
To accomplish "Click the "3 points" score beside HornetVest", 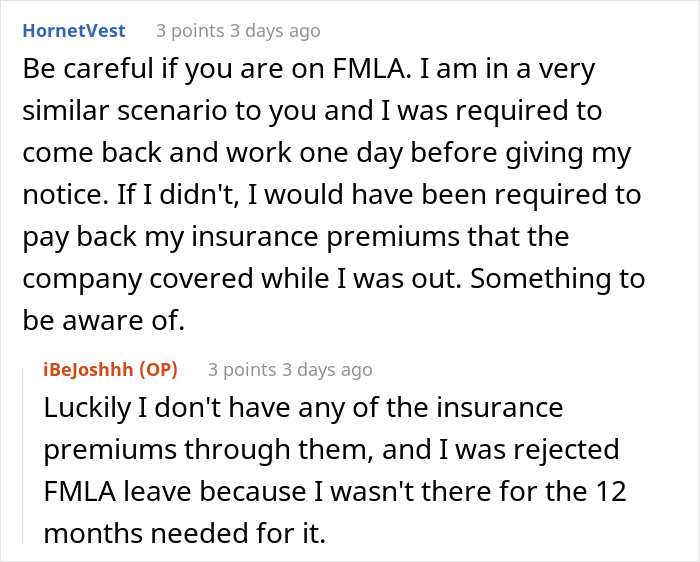I will (187, 31).
